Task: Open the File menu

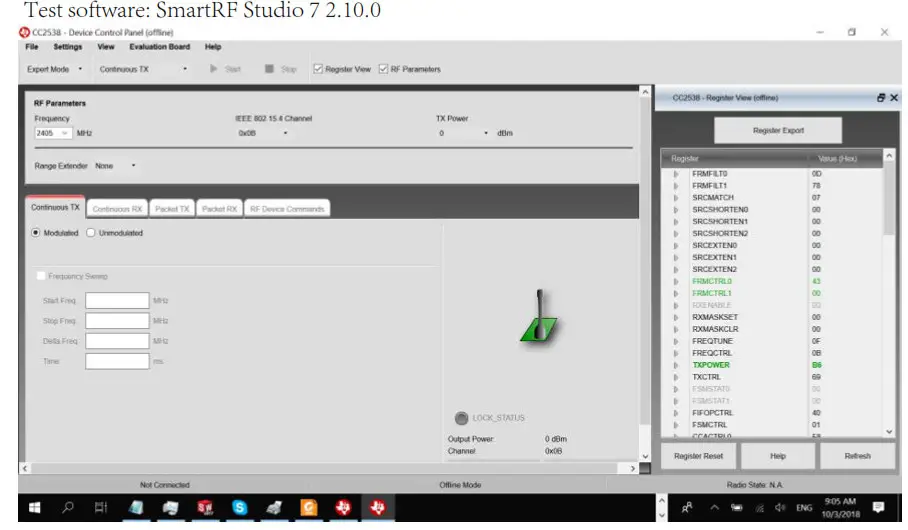Action: pos(32,47)
